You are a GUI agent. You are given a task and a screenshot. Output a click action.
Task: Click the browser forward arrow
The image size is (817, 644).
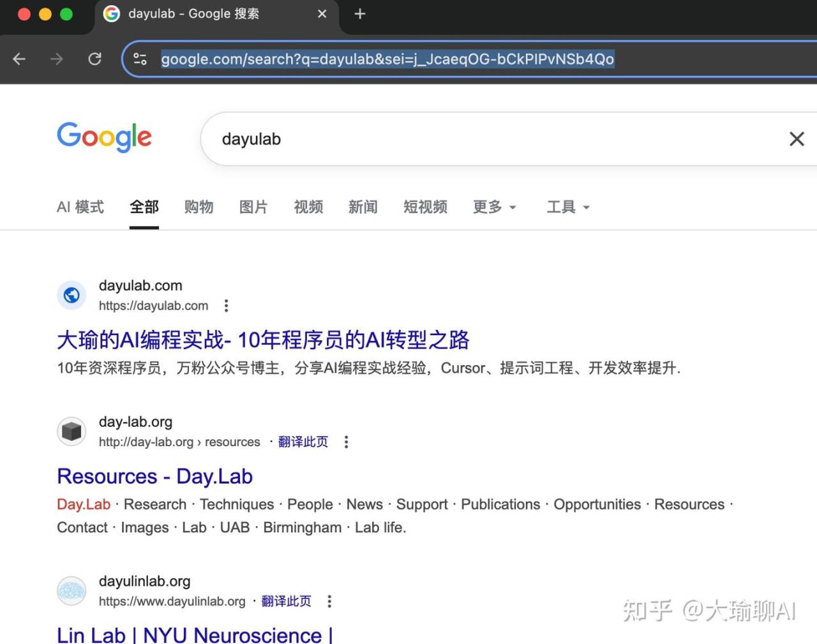57,59
